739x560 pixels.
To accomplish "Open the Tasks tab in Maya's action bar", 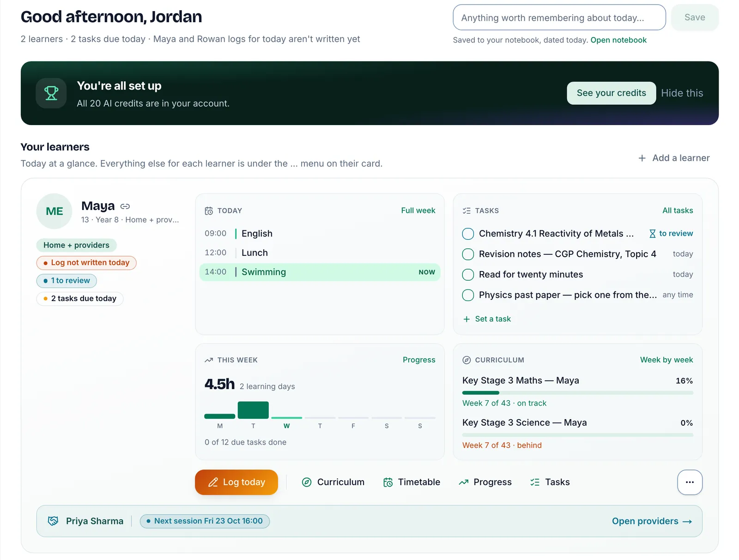I will 550,482.
